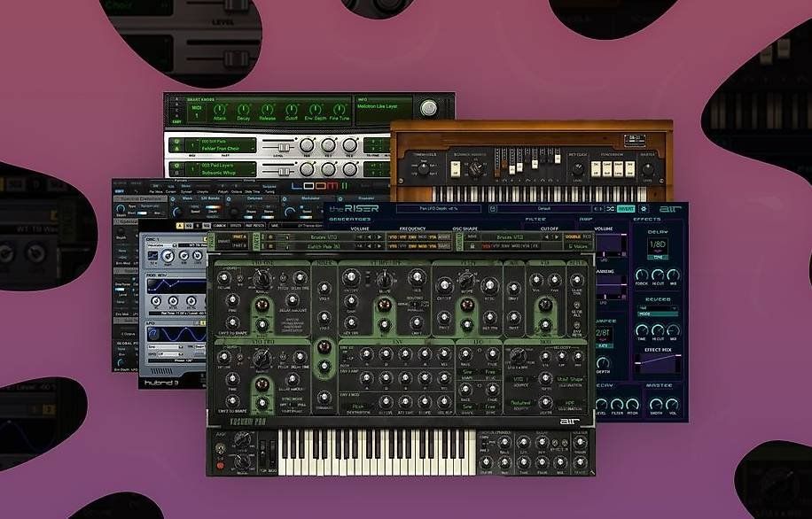Open the Vacuum Pro Part A preset name selector
Viewport: 812px width, 519px height.
[325, 237]
